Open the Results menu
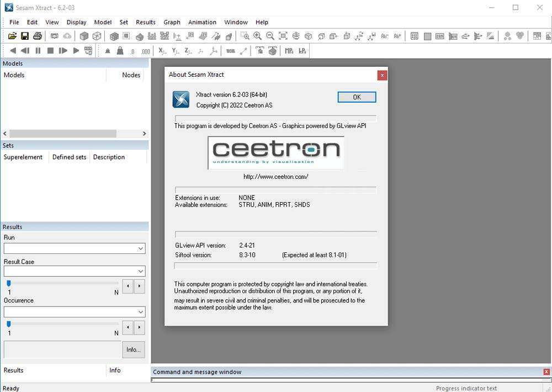 [x=145, y=22]
